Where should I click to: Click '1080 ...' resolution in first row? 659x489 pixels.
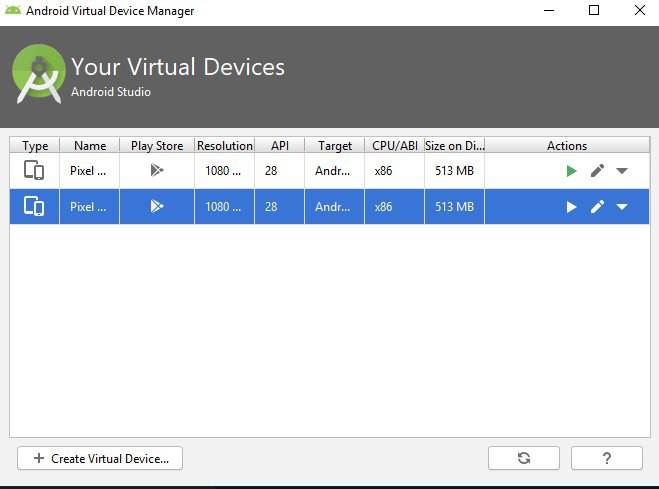(x=224, y=171)
